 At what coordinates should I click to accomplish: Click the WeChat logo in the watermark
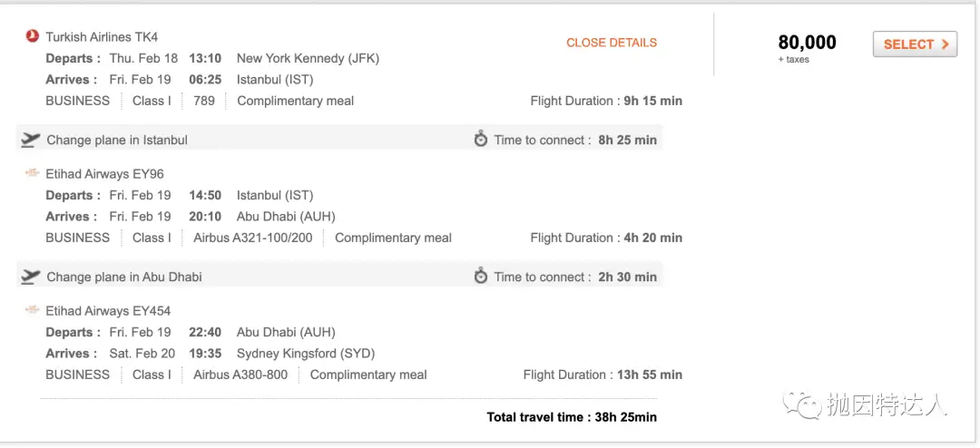click(x=800, y=404)
